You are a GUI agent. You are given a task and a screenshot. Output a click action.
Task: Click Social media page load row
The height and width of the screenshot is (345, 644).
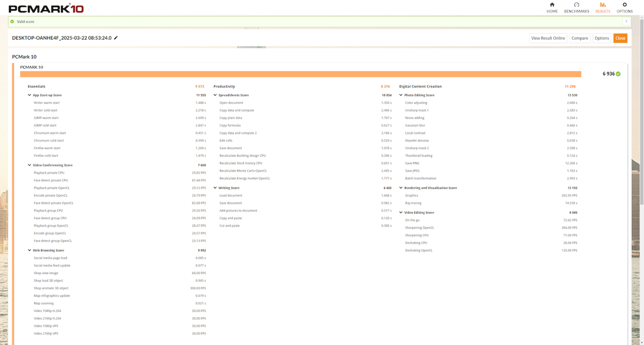tap(120, 258)
